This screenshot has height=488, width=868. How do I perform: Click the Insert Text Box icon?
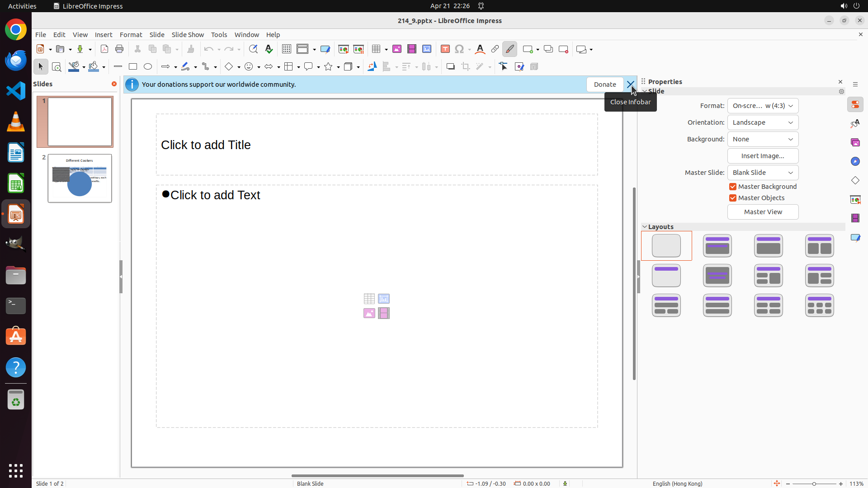[x=445, y=49]
